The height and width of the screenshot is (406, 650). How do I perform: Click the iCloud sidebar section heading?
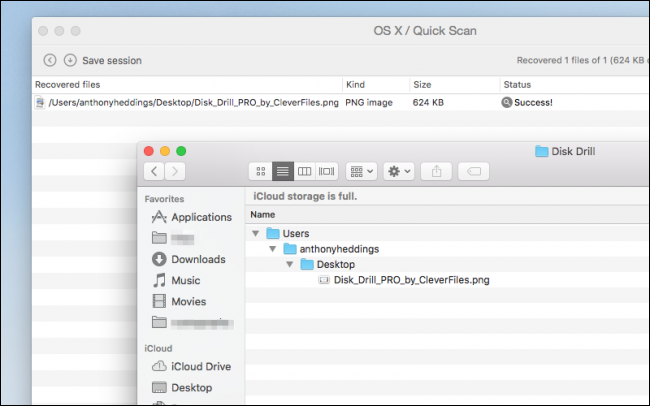(x=158, y=348)
